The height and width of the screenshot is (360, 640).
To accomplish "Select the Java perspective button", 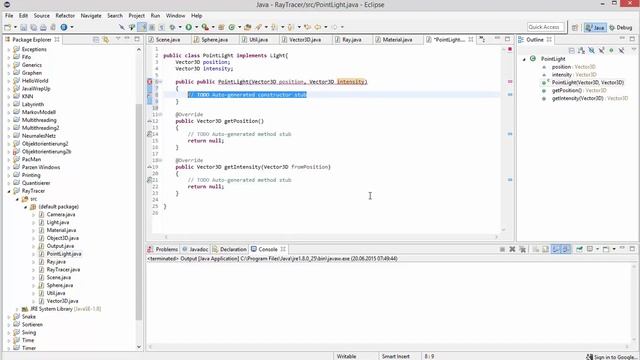I will [x=595, y=27].
